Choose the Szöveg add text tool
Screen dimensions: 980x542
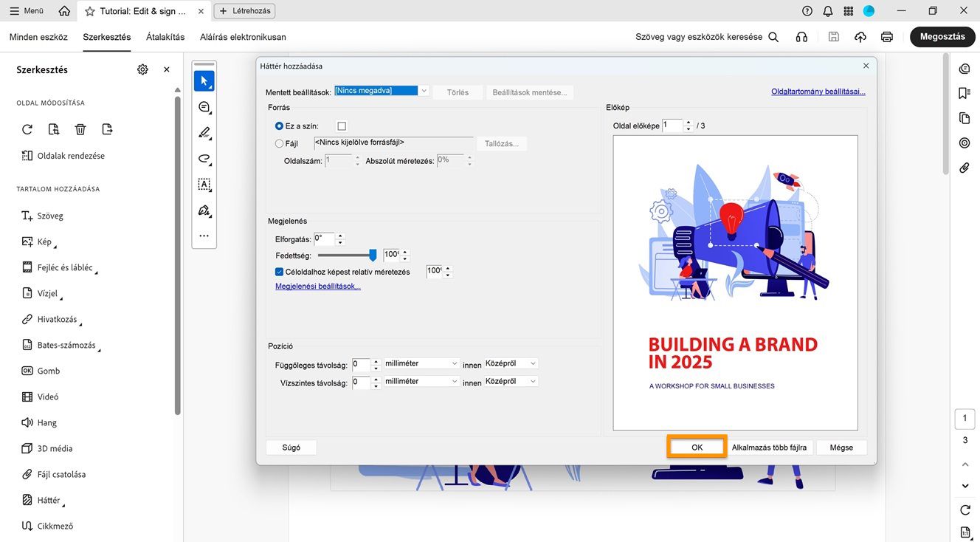coord(43,216)
